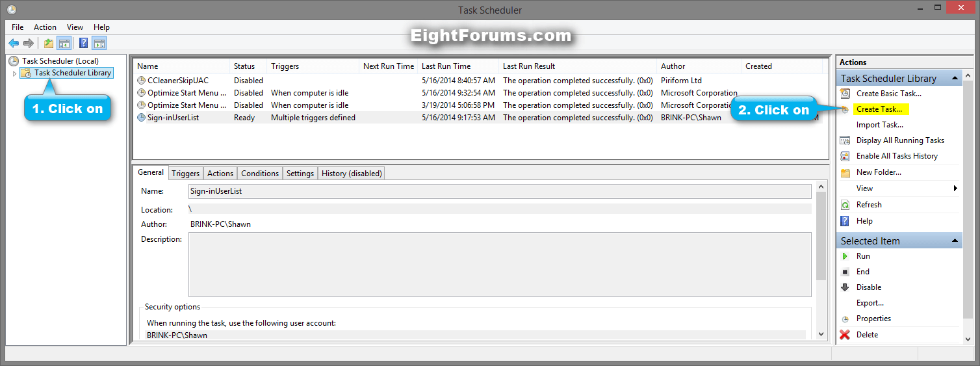Click the Help toolbar icon
Screen dimensions: 980x366
coord(83,44)
